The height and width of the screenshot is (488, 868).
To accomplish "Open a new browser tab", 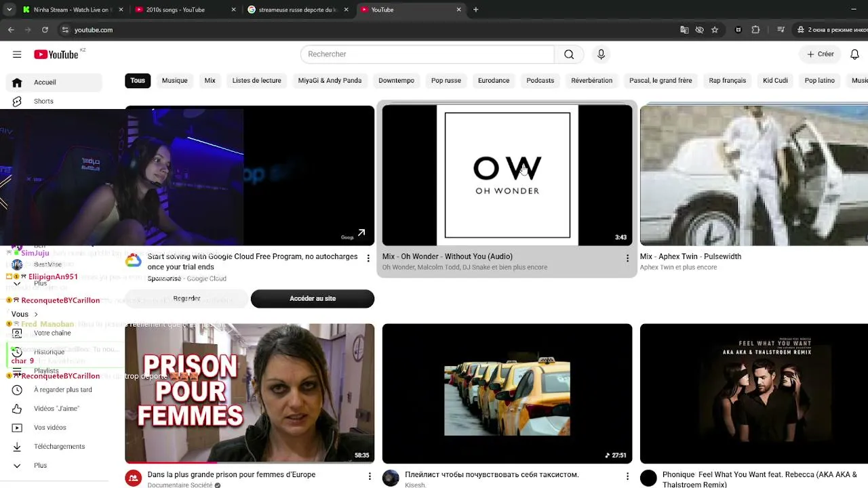I will [x=475, y=9].
